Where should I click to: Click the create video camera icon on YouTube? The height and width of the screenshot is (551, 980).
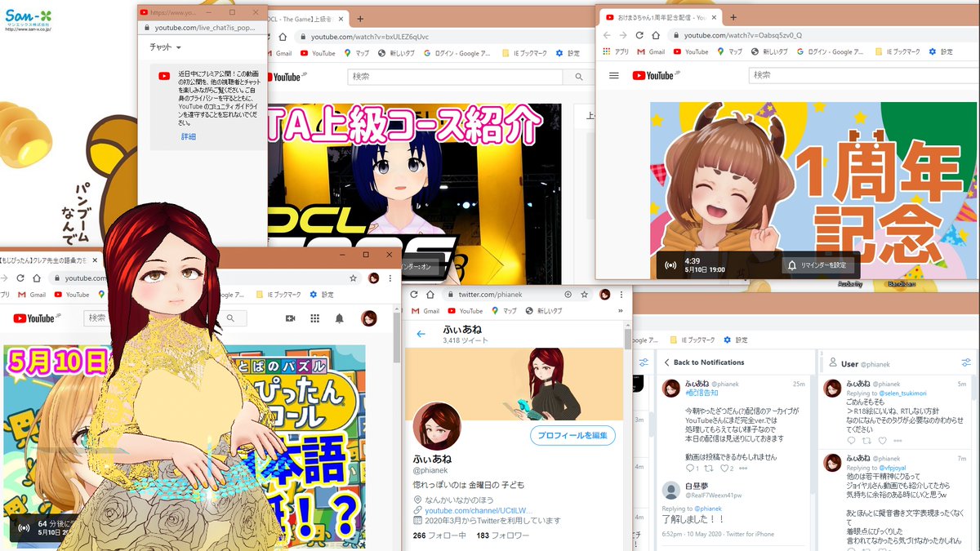(290, 318)
